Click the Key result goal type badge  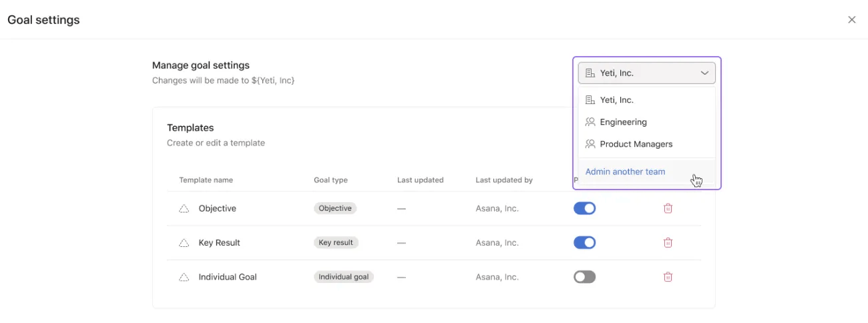pos(336,243)
